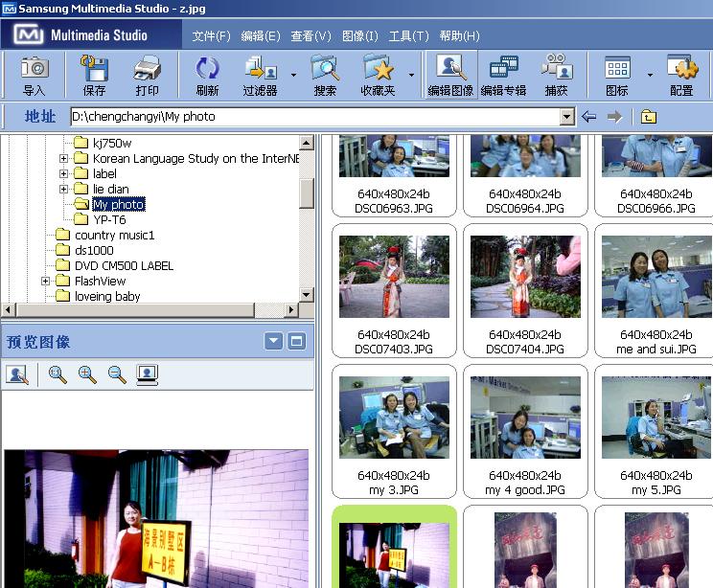Select the DSC07404.JPG thumbnail

tap(525, 291)
